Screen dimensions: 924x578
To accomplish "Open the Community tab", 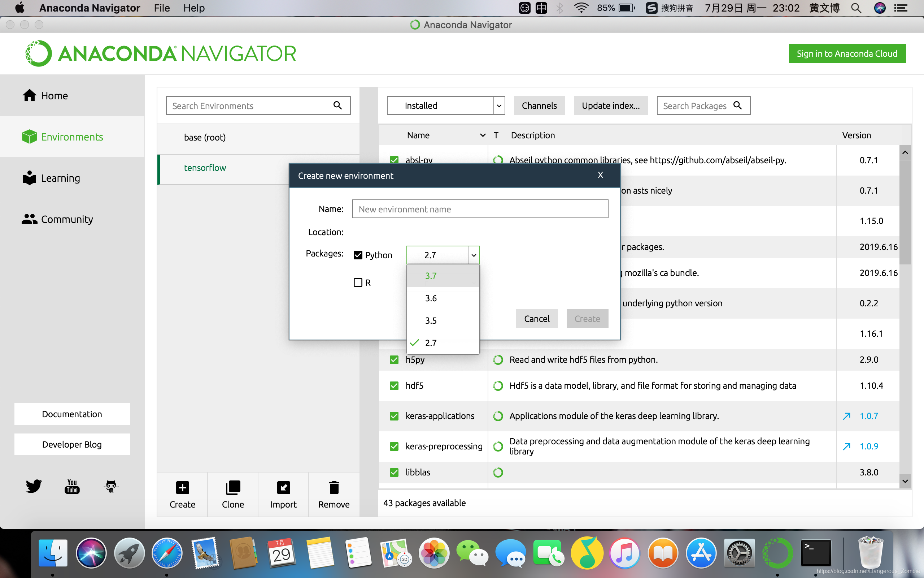I will click(73, 219).
